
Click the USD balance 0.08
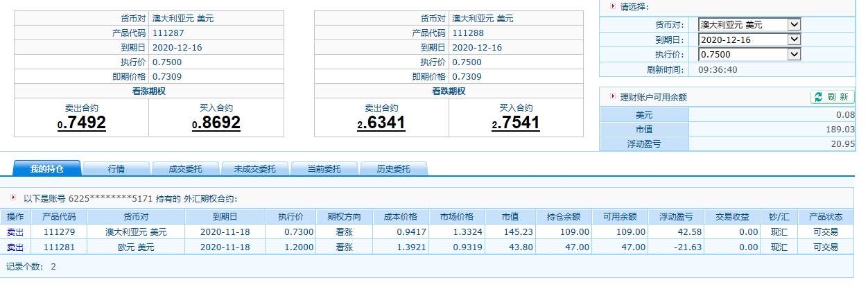(x=847, y=114)
